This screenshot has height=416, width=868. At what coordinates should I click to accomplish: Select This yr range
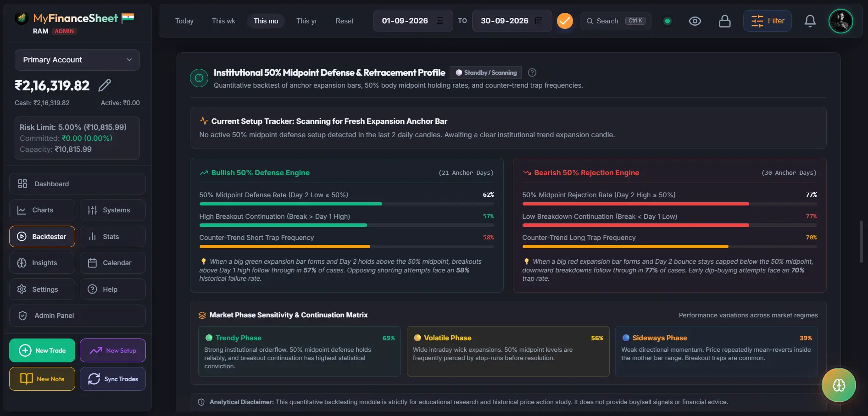coord(306,21)
